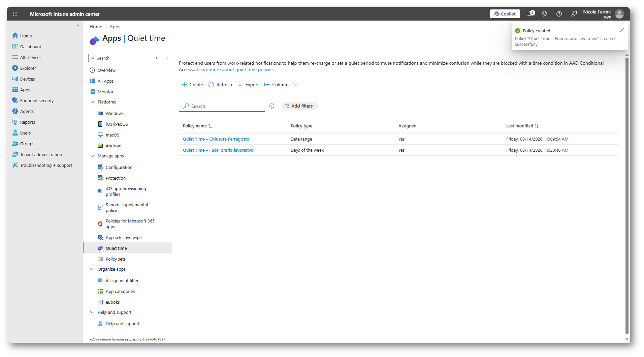Click the Monitor icon in the Apps menu

92,92
